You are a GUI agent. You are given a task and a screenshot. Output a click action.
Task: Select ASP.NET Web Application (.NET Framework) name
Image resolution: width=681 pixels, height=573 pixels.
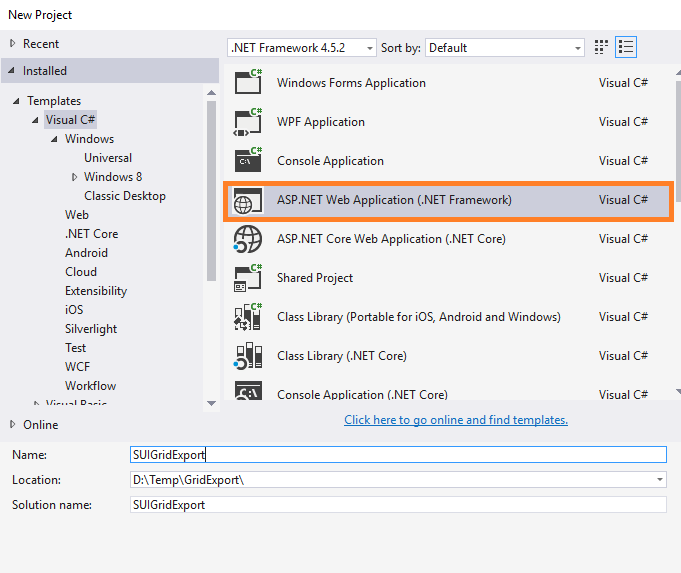click(394, 200)
